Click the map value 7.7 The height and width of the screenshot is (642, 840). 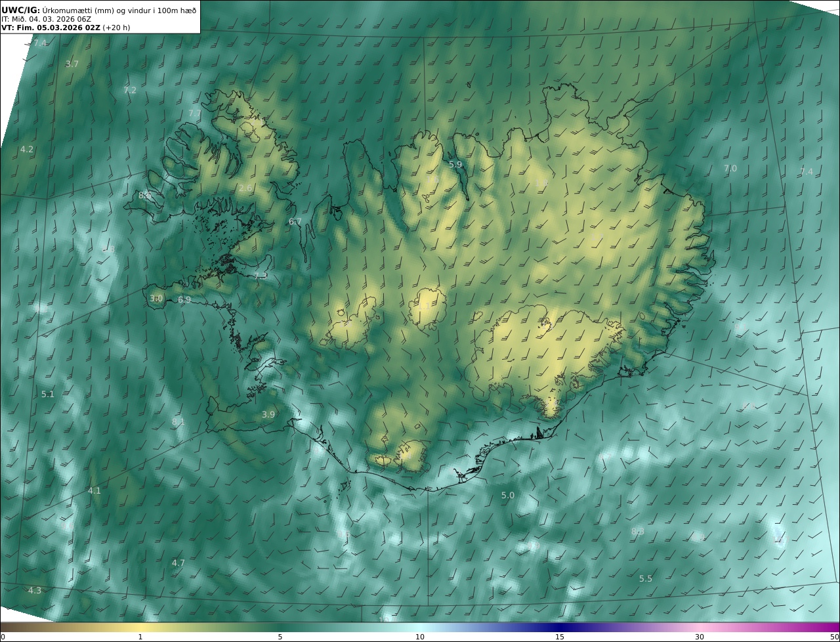[x=195, y=113]
